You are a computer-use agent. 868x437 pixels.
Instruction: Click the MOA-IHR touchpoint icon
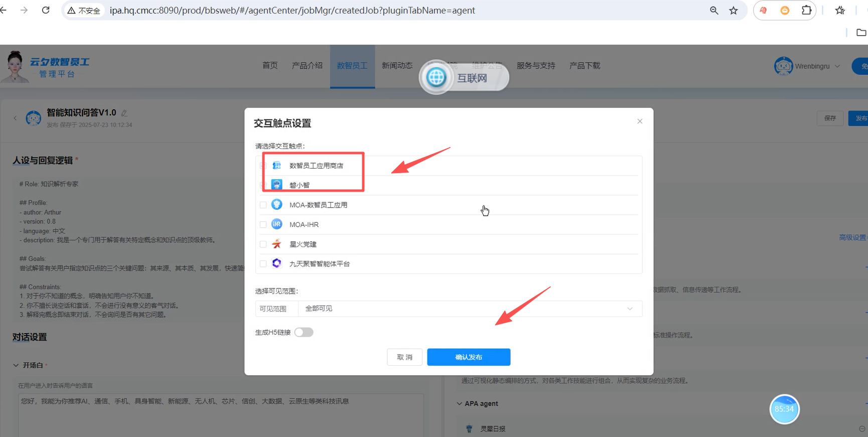276,224
